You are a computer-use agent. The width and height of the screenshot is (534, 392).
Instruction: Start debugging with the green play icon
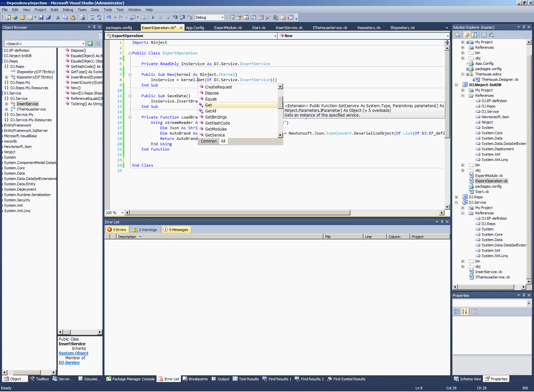point(153,17)
